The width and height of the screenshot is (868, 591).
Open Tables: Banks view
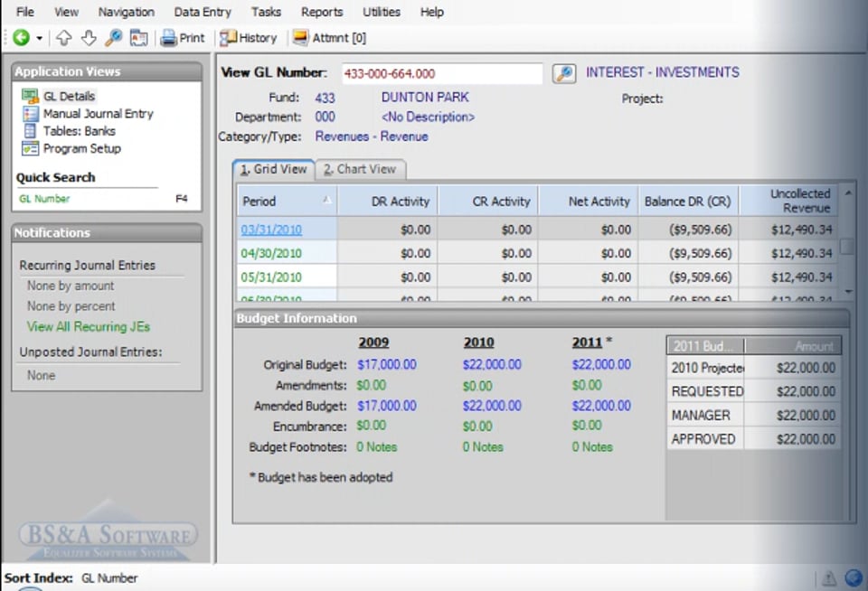point(79,131)
